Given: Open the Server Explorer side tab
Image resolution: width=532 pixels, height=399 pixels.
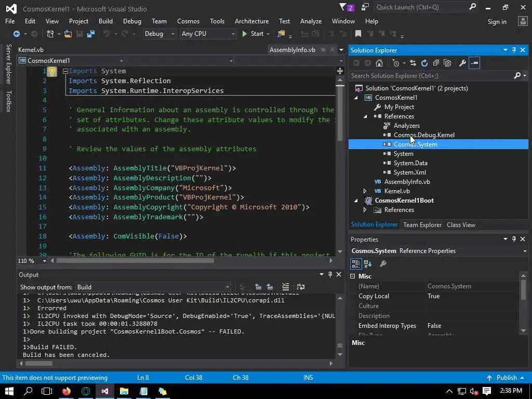Looking at the screenshot, I should pos(8,64).
